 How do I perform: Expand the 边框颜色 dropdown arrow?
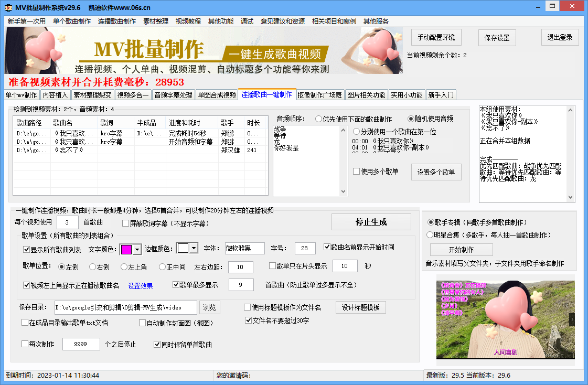click(x=194, y=248)
